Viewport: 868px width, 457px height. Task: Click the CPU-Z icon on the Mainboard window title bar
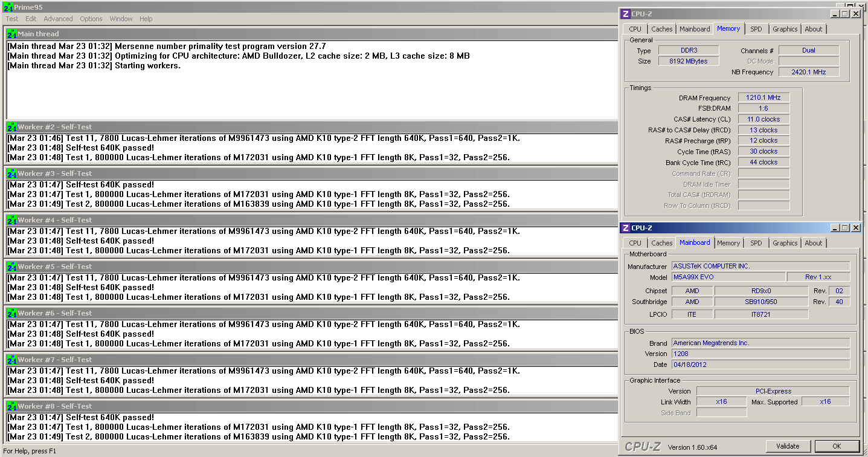click(x=626, y=228)
